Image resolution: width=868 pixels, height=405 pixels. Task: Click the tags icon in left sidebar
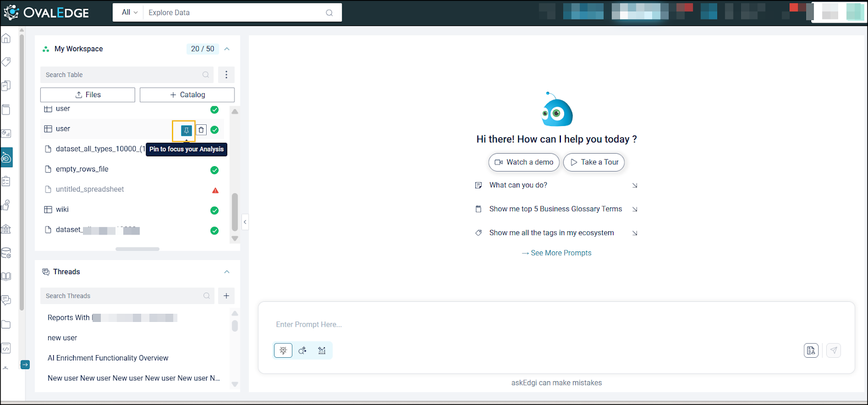[x=7, y=62]
